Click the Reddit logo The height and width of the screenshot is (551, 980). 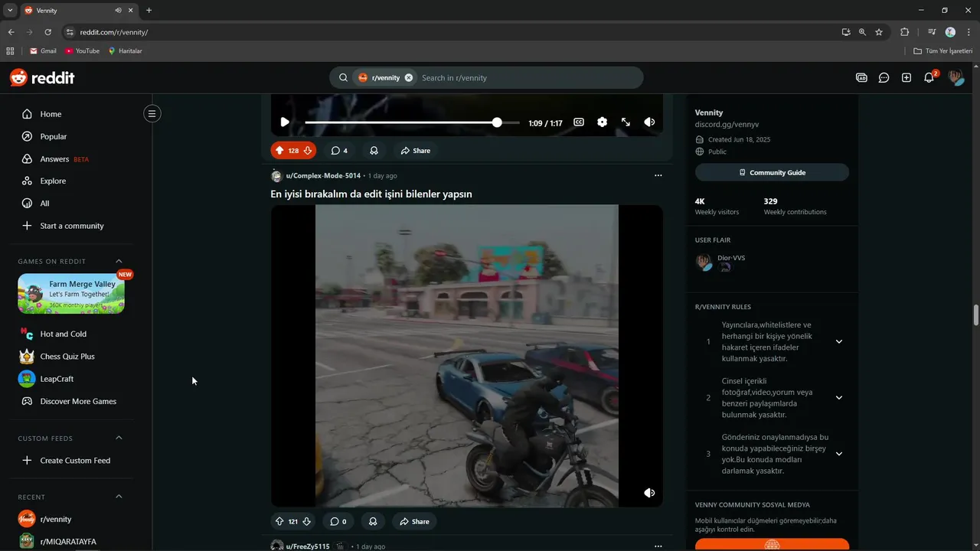tap(42, 77)
